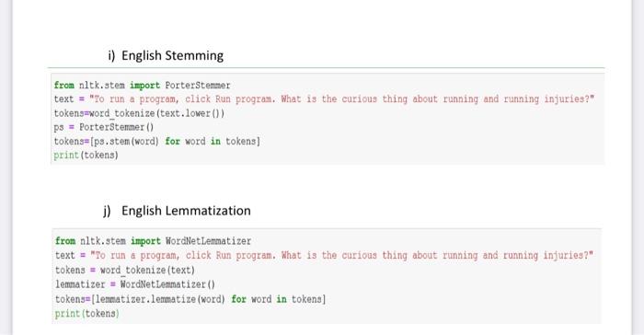Click the English Stemming heading
This screenshot has width=644, height=335.
coord(166,55)
